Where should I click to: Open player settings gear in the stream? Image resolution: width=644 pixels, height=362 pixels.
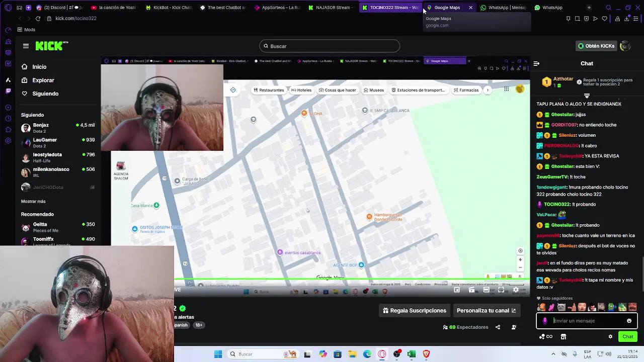[x=516, y=290]
